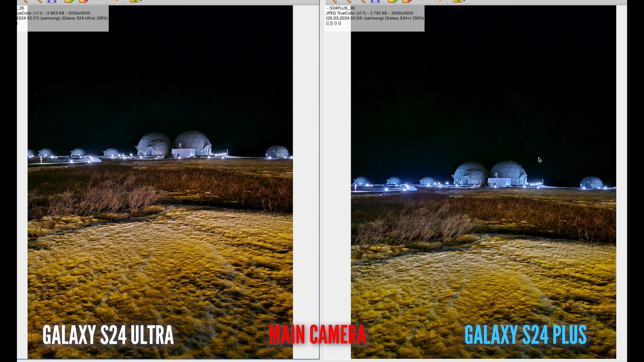Click the third zoom magnifier in right toolbar

[363, 1]
